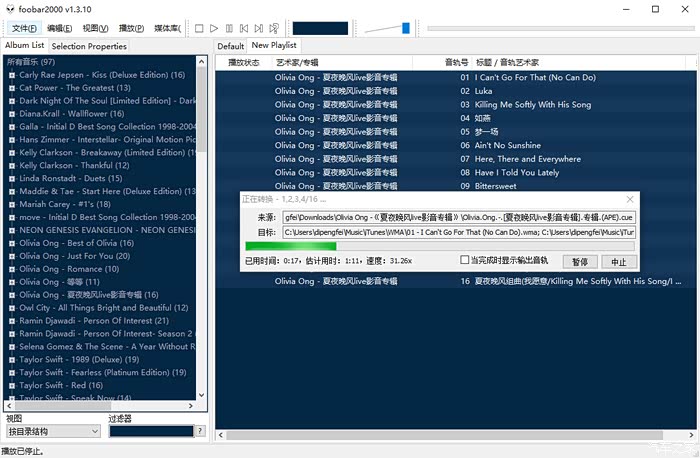
Task: Expand Cat Power - The Greatest tree node
Action: click(12, 88)
